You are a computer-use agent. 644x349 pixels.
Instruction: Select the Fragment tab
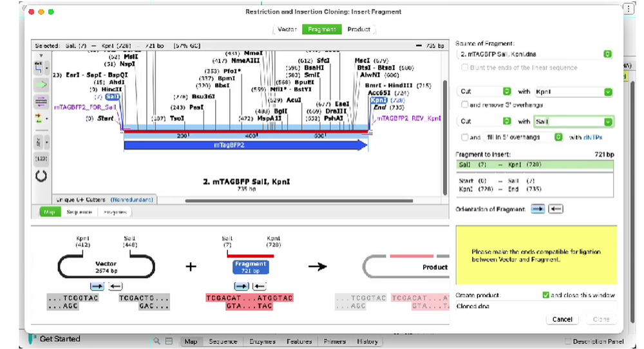click(322, 29)
